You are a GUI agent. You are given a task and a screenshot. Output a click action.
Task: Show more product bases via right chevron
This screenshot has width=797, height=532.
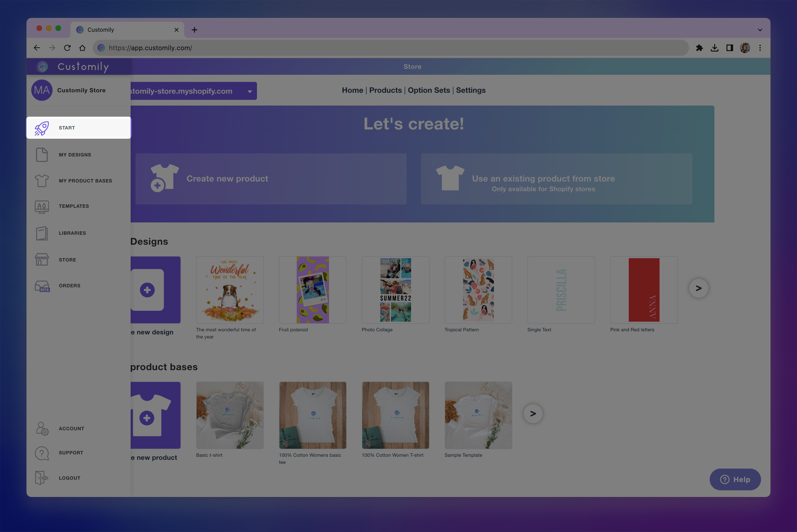[x=533, y=413]
